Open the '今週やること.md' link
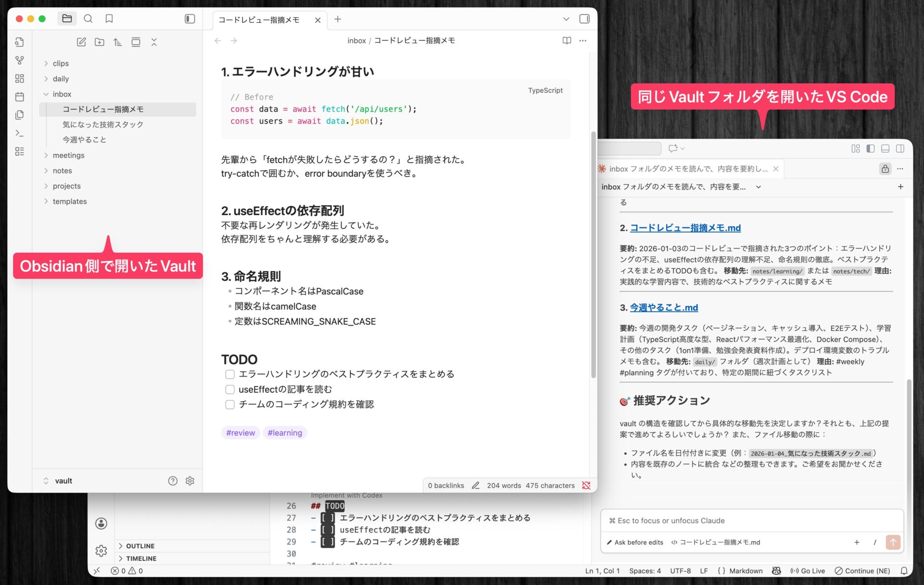 pos(664,307)
